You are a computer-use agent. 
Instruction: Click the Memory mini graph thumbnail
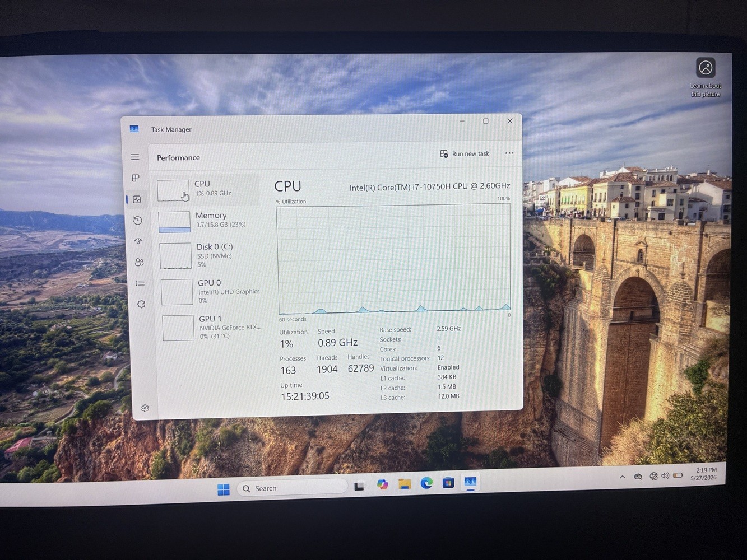[x=174, y=222]
